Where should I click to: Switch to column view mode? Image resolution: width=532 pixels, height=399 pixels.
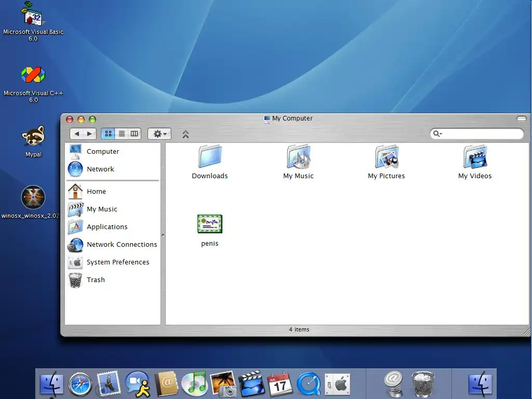(x=135, y=134)
